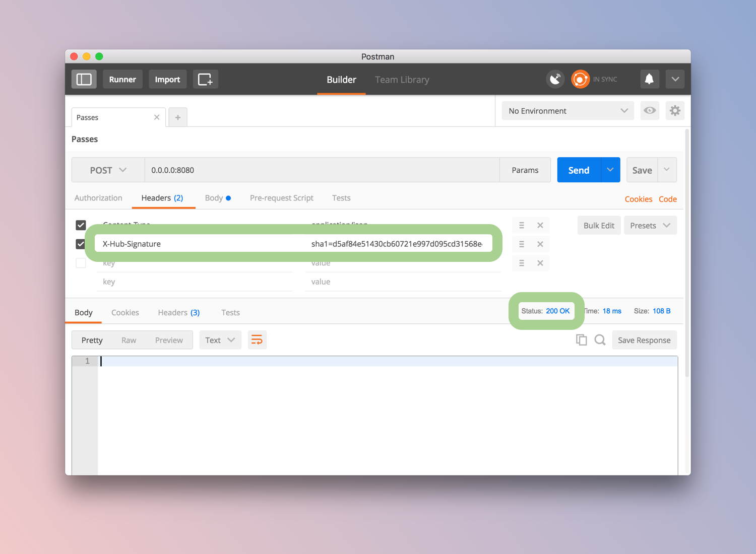Send the request
Image resolution: width=756 pixels, height=554 pixels.
point(579,170)
